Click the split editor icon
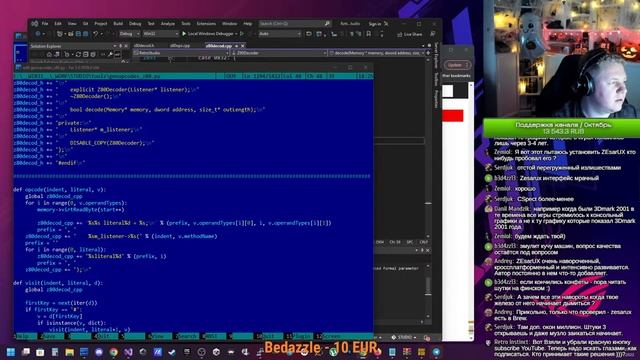The height and width of the screenshot is (360, 640). [428, 53]
